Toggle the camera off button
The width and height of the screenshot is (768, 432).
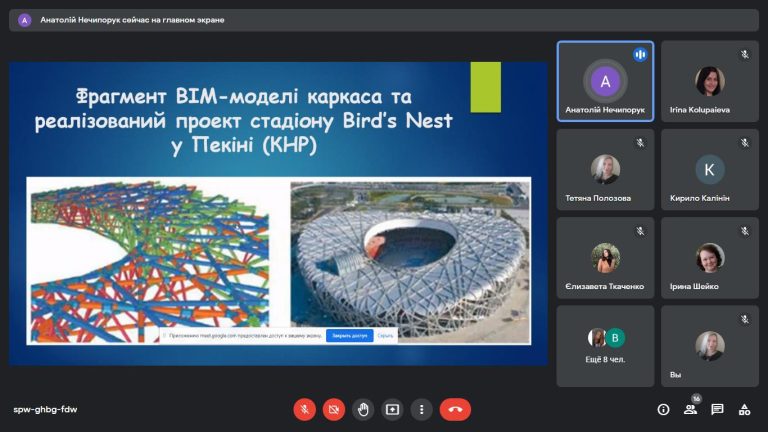click(334, 409)
